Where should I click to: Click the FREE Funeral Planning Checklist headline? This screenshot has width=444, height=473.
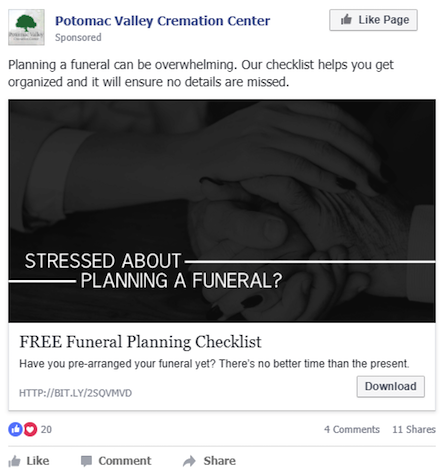[140, 342]
